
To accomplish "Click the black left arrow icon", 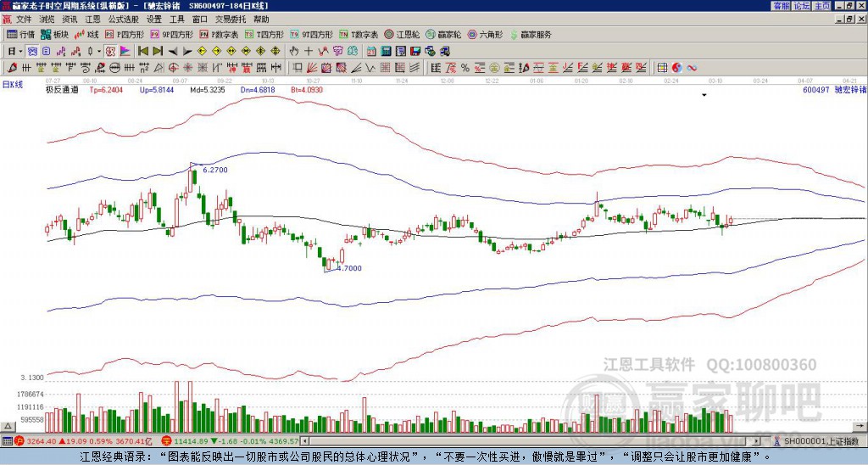I will pyautogui.click(x=173, y=51).
